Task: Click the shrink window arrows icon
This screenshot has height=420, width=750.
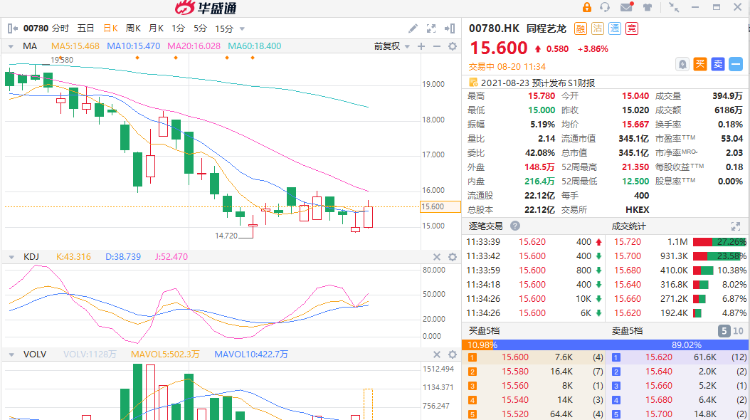Action: [674, 7]
